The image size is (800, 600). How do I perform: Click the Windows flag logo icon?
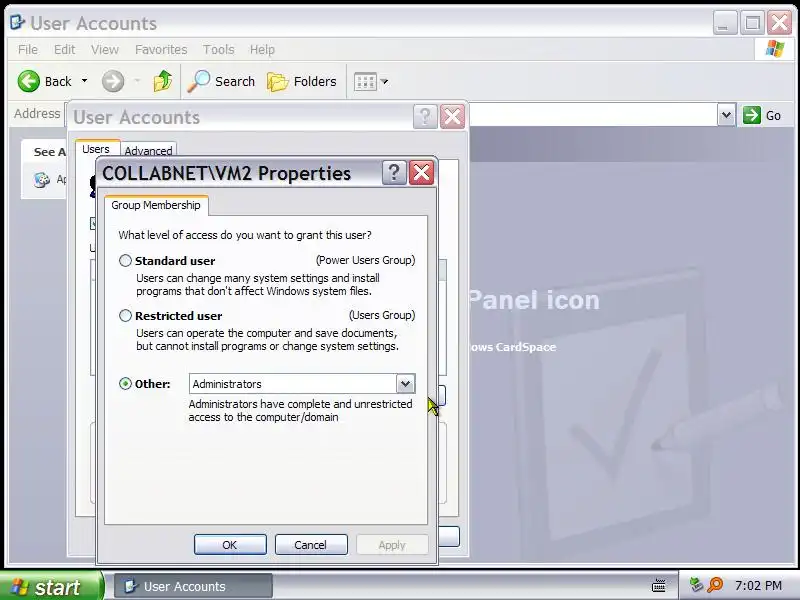click(774, 49)
